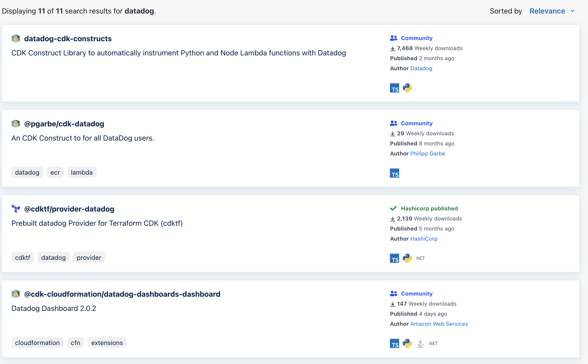The height and width of the screenshot is (364, 588).
Task: Select the cloudformation keyword tag
Action: pyautogui.click(x=37, y=342)
